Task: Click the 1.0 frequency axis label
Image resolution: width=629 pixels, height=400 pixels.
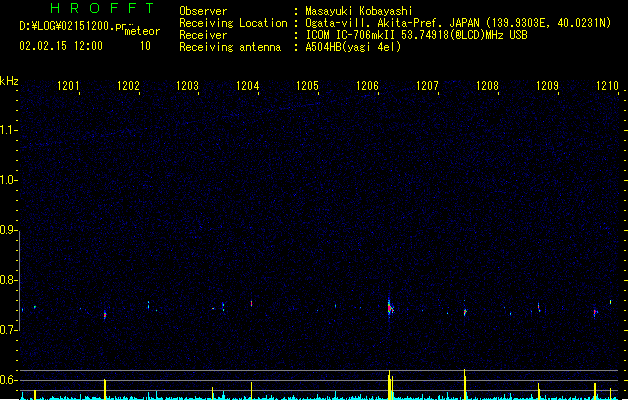Action: coord(8,180)
